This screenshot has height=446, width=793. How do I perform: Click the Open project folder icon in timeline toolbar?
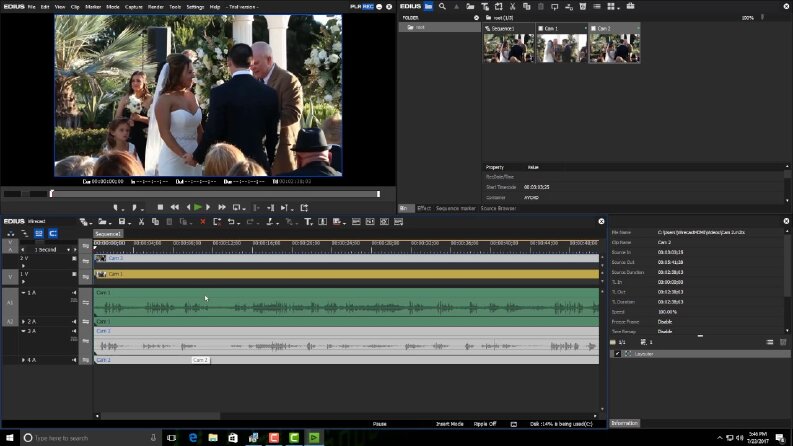[x=102, y=221]
